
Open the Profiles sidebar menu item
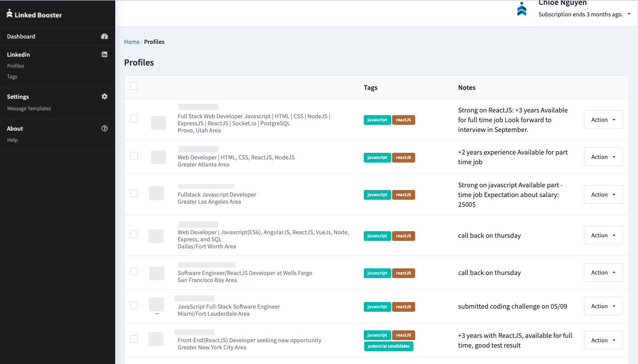(x=16, y=66)
